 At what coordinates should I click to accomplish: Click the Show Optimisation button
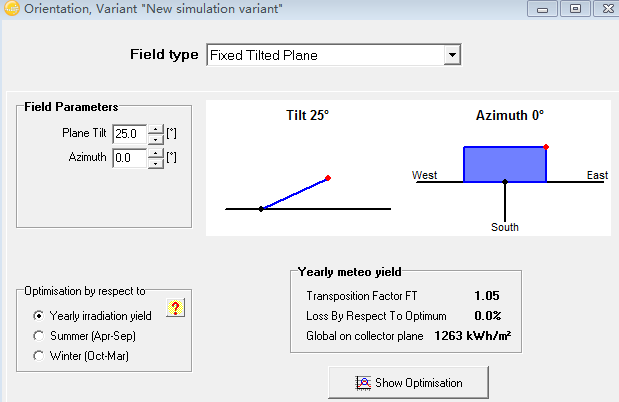tap(408, 383)
